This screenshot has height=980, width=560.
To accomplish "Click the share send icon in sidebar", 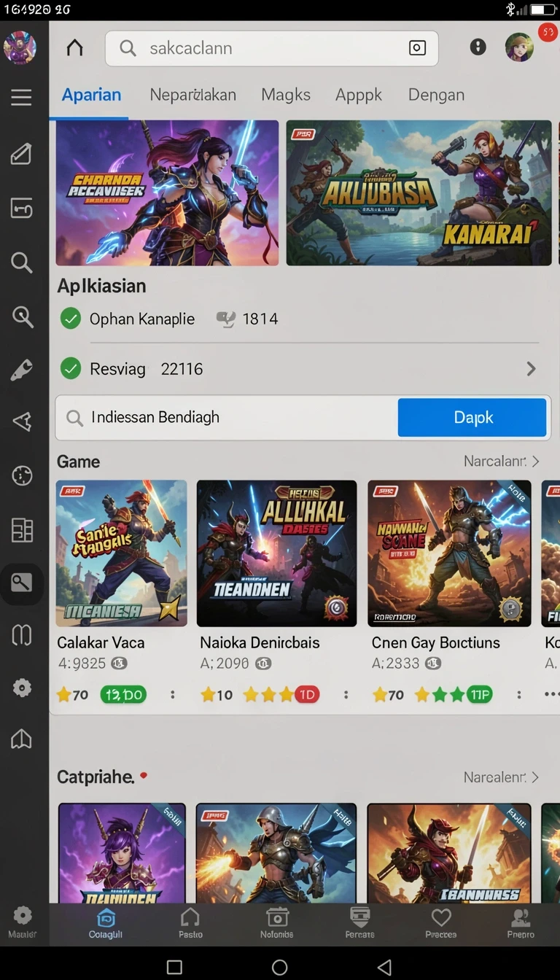I will click(22, 422).
